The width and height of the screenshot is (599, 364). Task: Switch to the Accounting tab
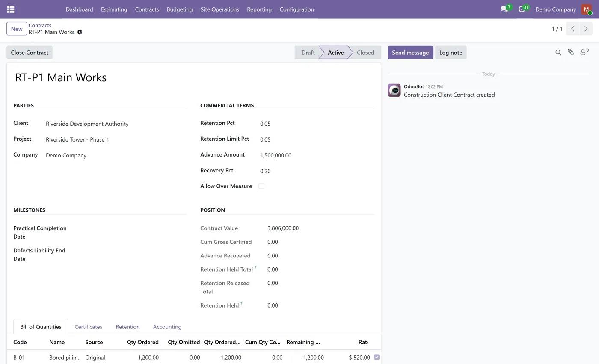pyautogui.click(x=167, y=327)
